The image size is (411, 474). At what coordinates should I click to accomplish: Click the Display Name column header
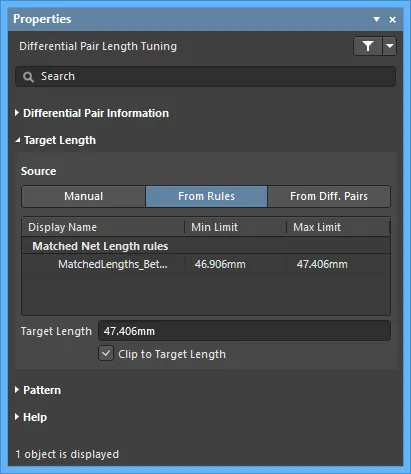click(103, 227)
